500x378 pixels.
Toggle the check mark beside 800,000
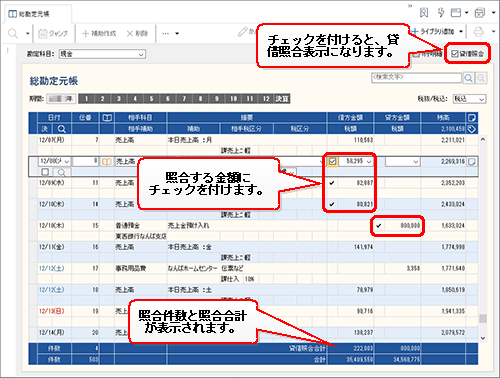[x=379, y=226]
